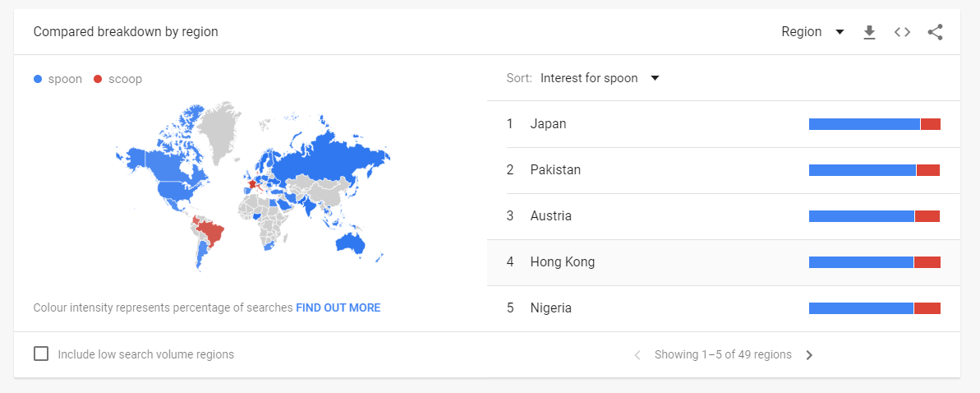This screenshot has width=980, height=393.
Task: Click the previous page arrow
Action: (x=637, y=355)
